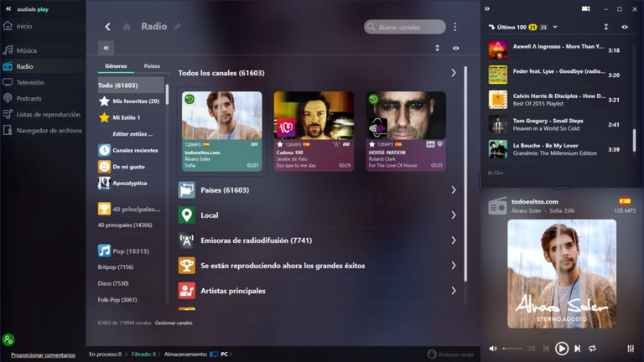The image size is (644, 362).
Task: Skip to the next track
Action: pyautogui.click(x=578, y=349)
